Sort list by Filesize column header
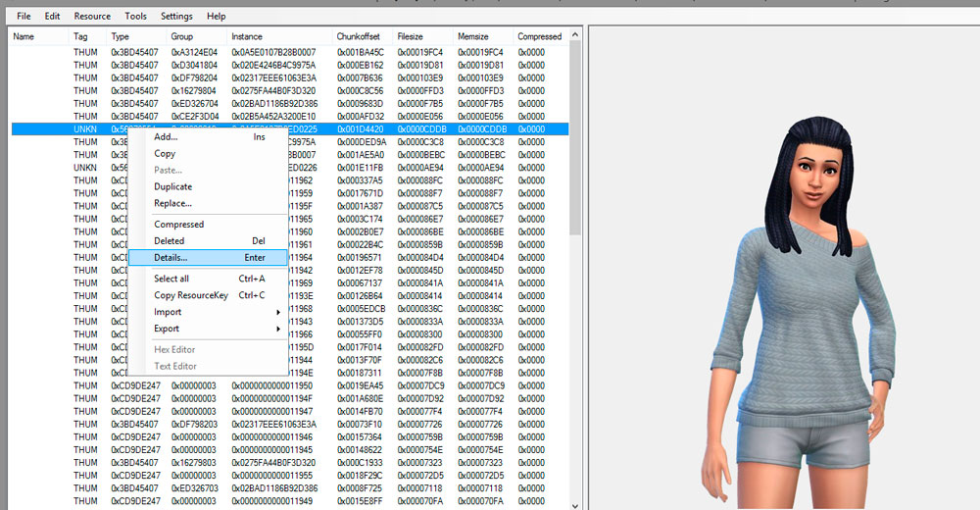Viewport: 980px width, 510px height. click(410, 36)
